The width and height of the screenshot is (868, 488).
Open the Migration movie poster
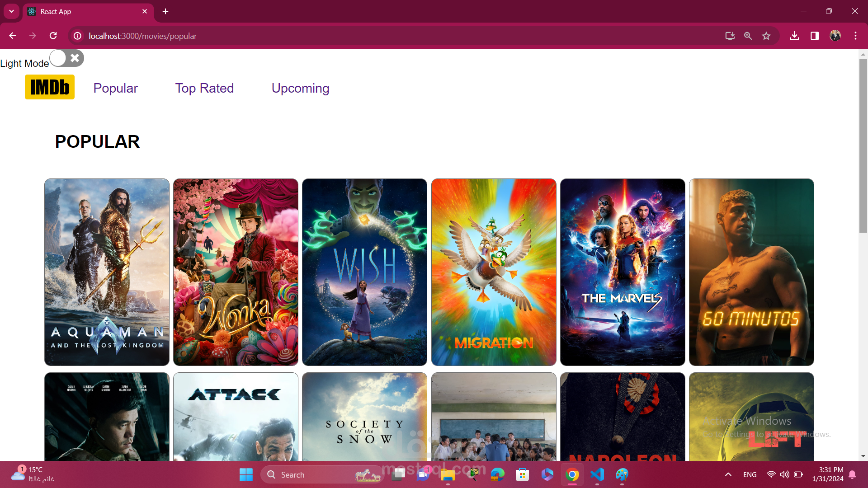click(x=494, y=272)
